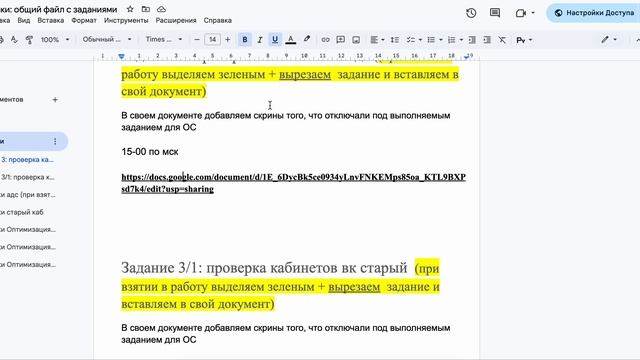640x360 pixels.
Task: Expand numbered list style arrow
Action: [x=461, y=40]
